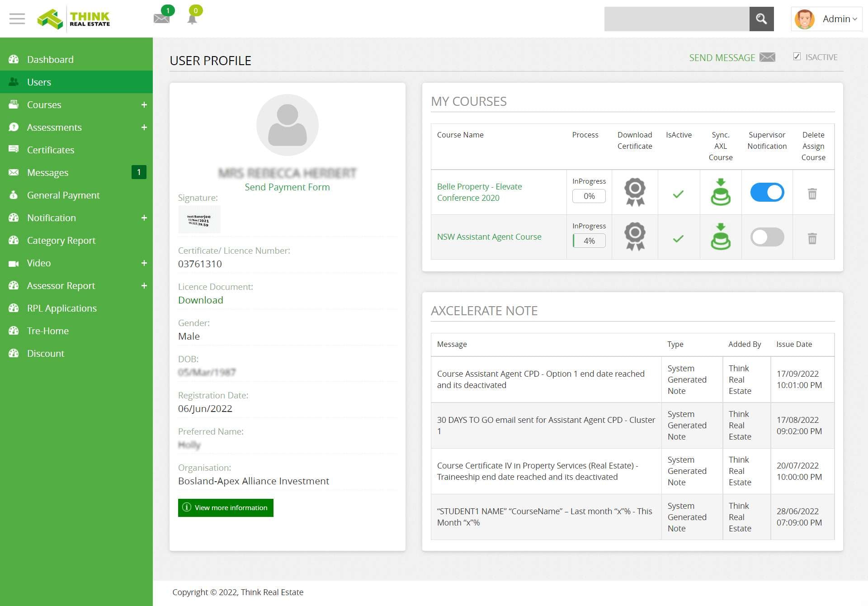Open General Payment in sidebar
Viewport: 868px width, 606px height.
(x=76, y=195)
